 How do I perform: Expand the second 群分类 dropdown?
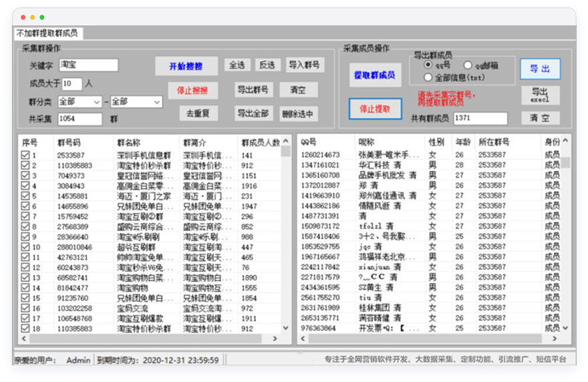[x=136, y=102]
